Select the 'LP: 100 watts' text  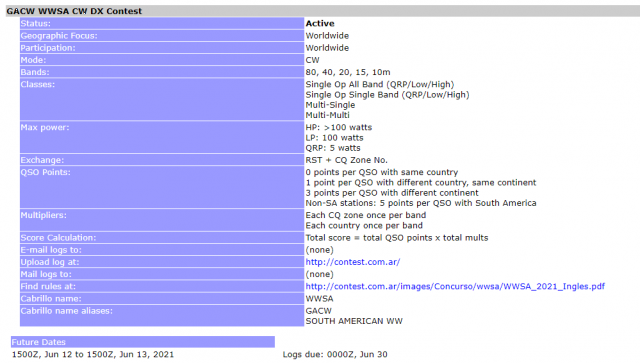click(334, 138)
